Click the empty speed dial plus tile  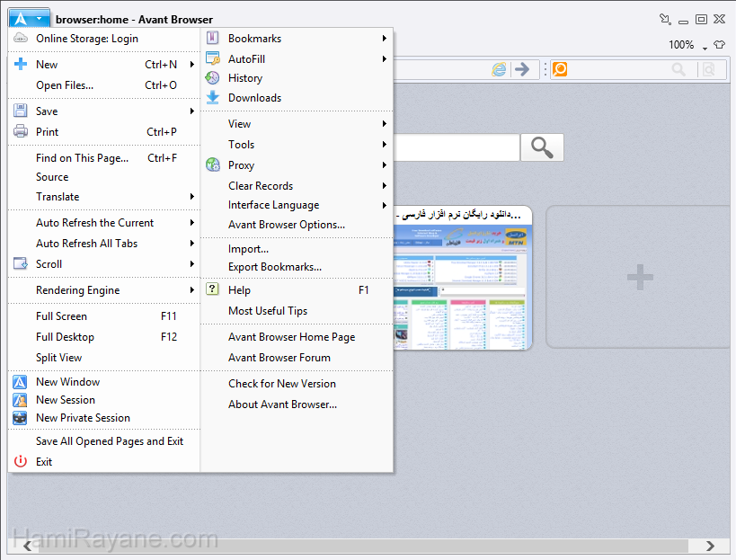(x=640, y=277)
